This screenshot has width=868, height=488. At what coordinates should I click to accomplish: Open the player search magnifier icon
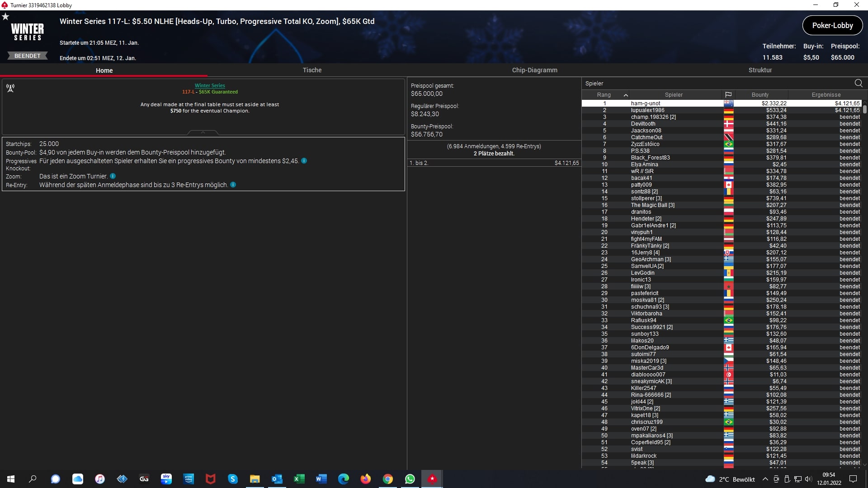858,83
